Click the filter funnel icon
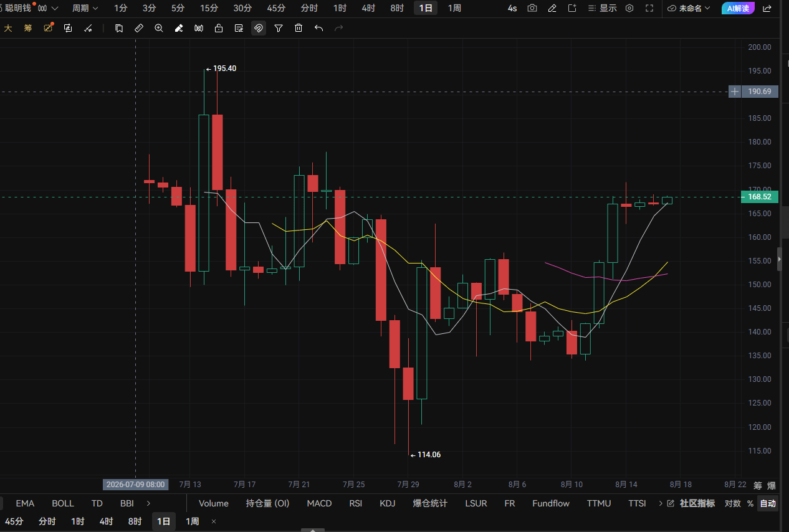The image size is (789, 532). tap(279, 28)
